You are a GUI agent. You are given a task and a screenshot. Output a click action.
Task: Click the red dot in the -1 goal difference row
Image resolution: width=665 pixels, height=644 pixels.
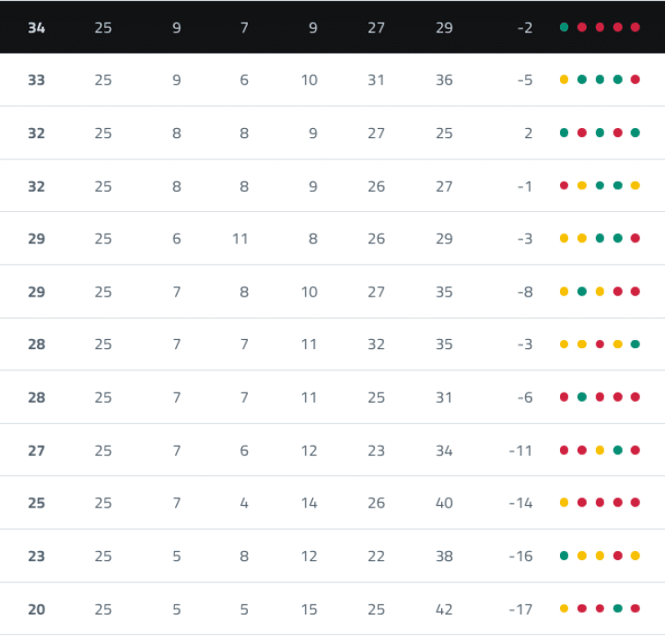click(564, 186)
